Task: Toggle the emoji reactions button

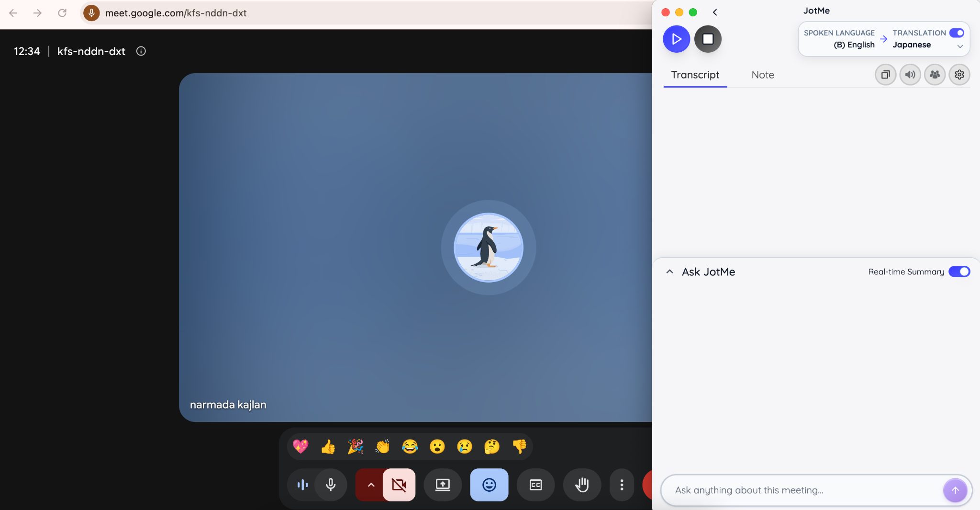Action: coord(489,485)
